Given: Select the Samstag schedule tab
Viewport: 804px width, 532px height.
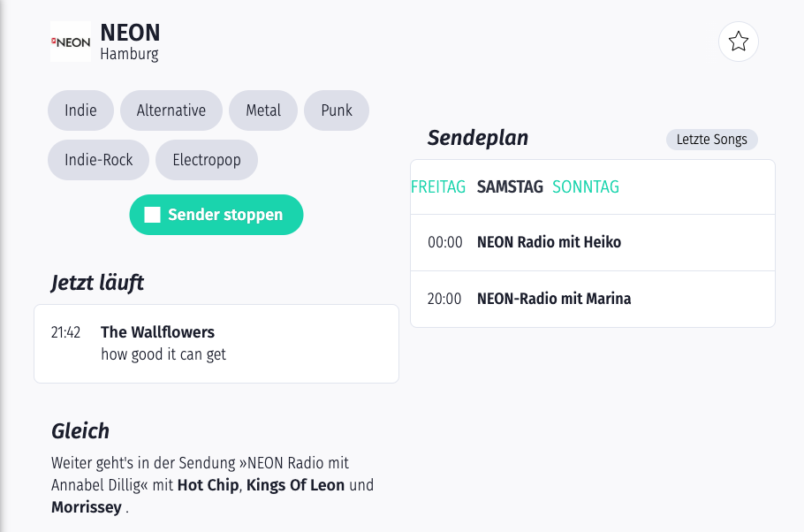Looking at the screenshot, I should coord(510,186).
